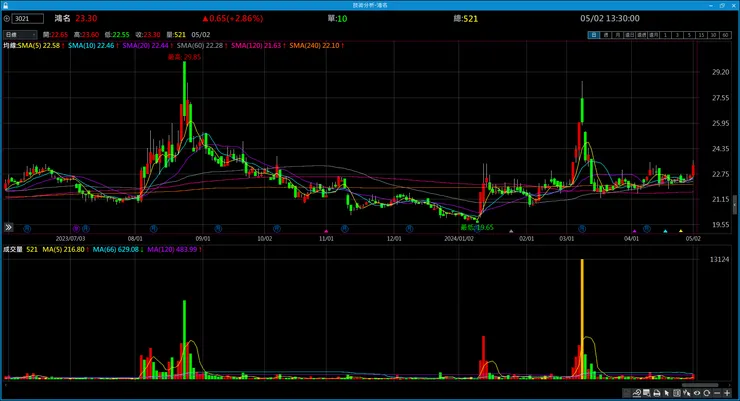Select the 還月 adjusted monthly tab

654,35
